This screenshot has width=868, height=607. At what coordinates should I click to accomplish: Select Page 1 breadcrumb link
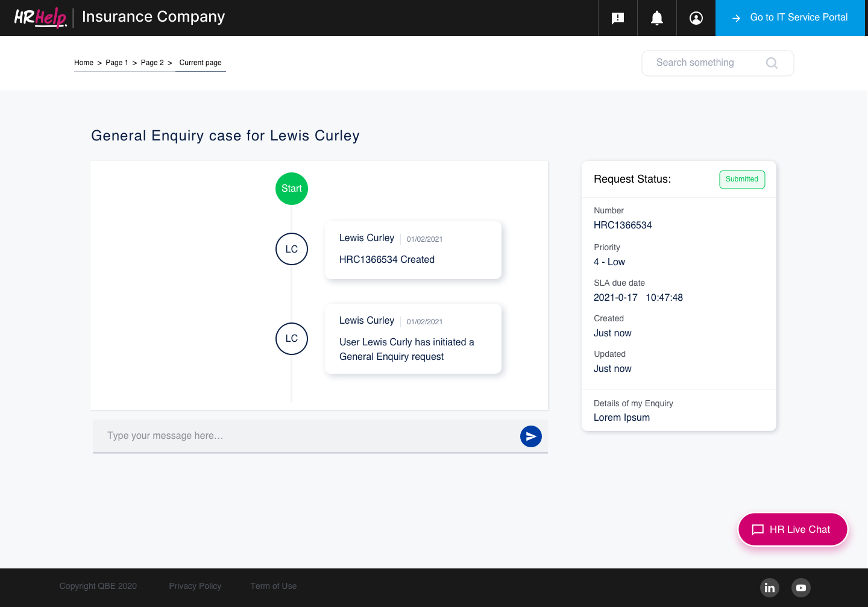pyautogui.click(x=117, y=63)
